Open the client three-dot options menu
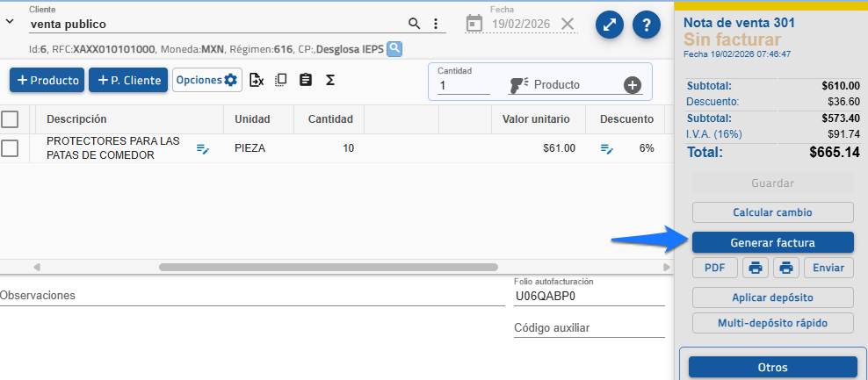The width and height of the screenshot is (868, 380). click(x=435, y=24)
